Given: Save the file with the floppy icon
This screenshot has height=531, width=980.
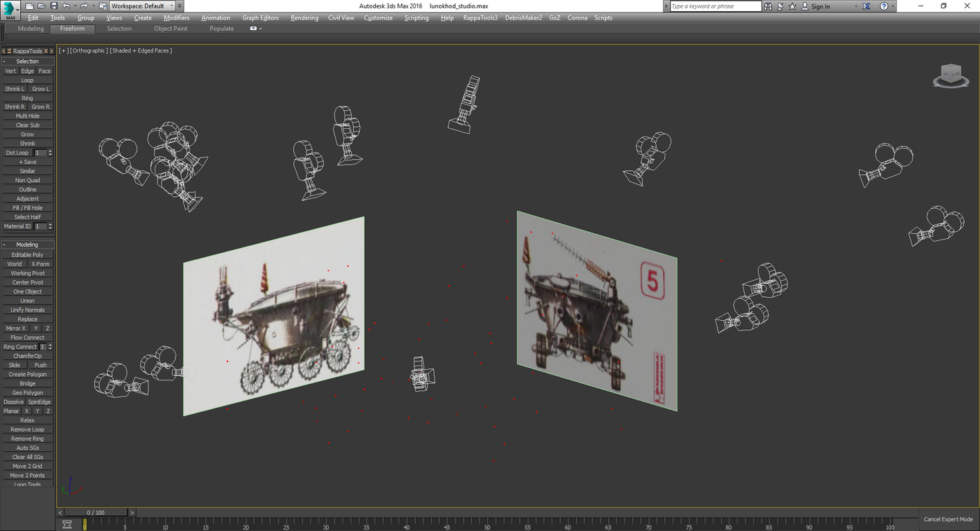Looking at the screenshot, I should point(53,6).
